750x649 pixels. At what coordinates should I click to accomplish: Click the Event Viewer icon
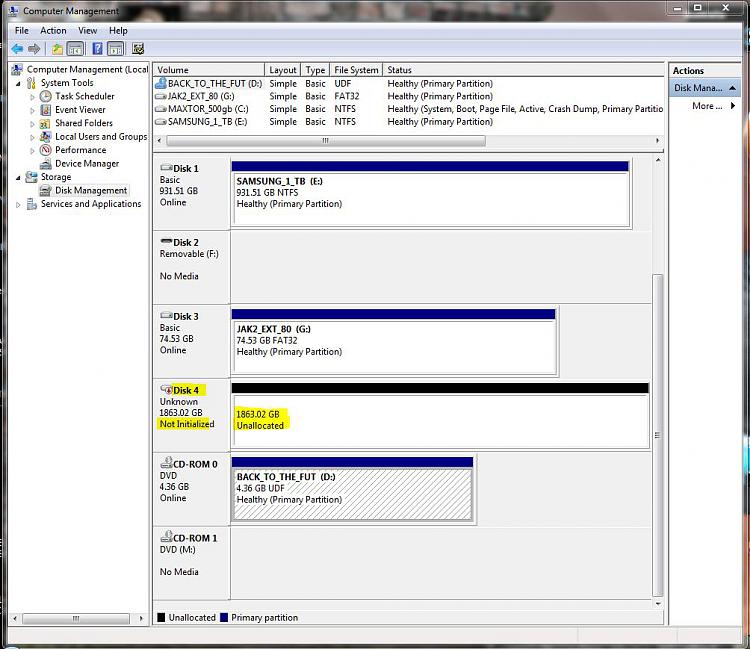(45, 110)
